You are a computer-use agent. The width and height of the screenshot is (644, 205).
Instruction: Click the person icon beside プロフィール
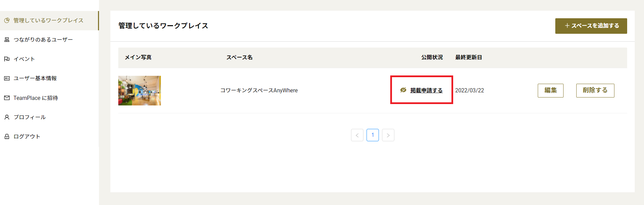click(7, 117)
